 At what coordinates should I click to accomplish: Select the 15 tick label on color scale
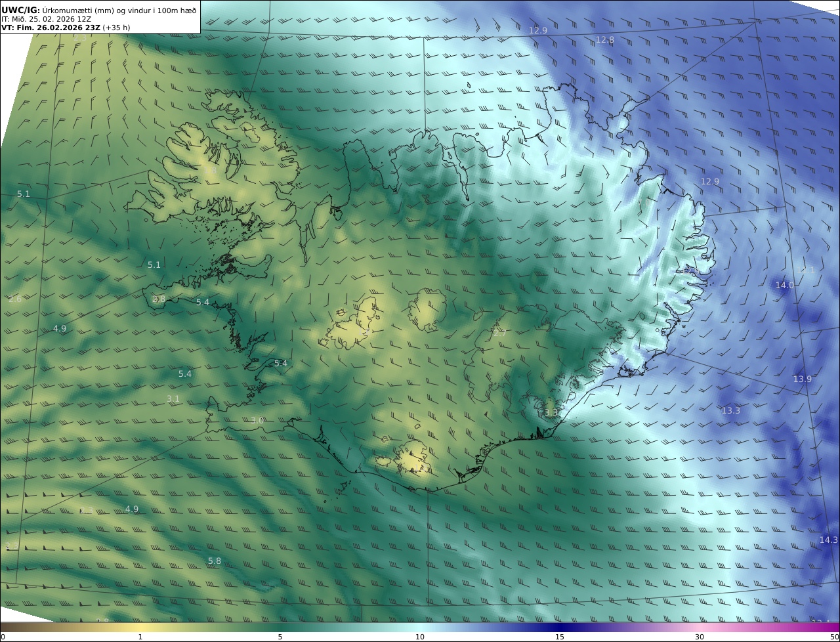[x=560, y=637]
